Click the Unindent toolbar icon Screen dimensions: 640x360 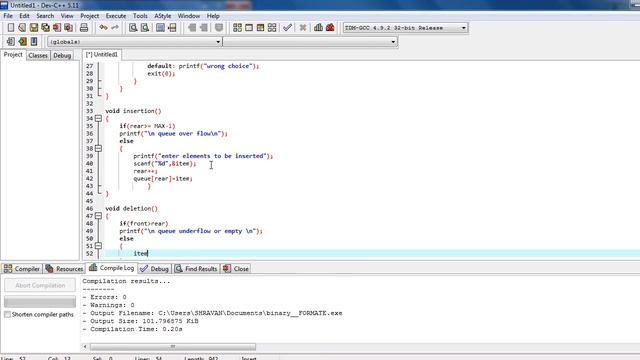pyautogui.click(x=203, y=28)
